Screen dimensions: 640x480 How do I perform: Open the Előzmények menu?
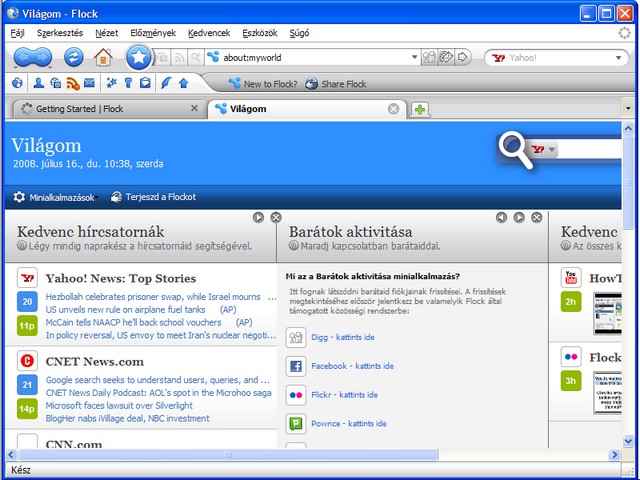[153, 33]
